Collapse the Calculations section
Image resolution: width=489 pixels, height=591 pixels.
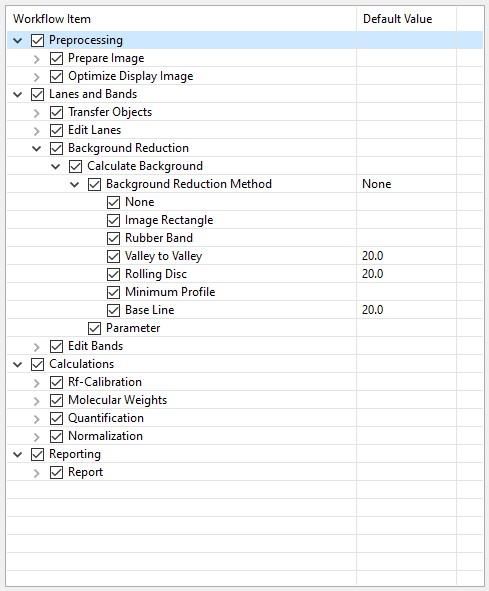18,364
